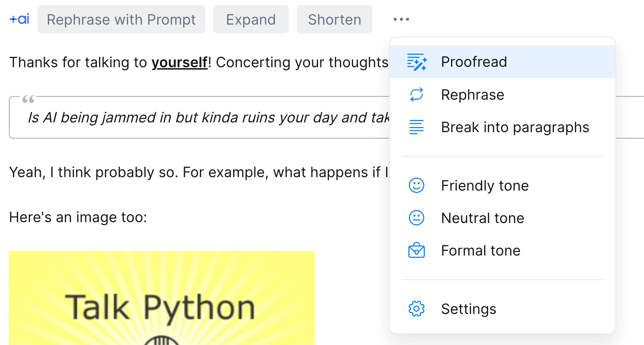The width and height of the screenshot is (644, 345).
Task: Open Settings from the AI menu
Action: 468,309
